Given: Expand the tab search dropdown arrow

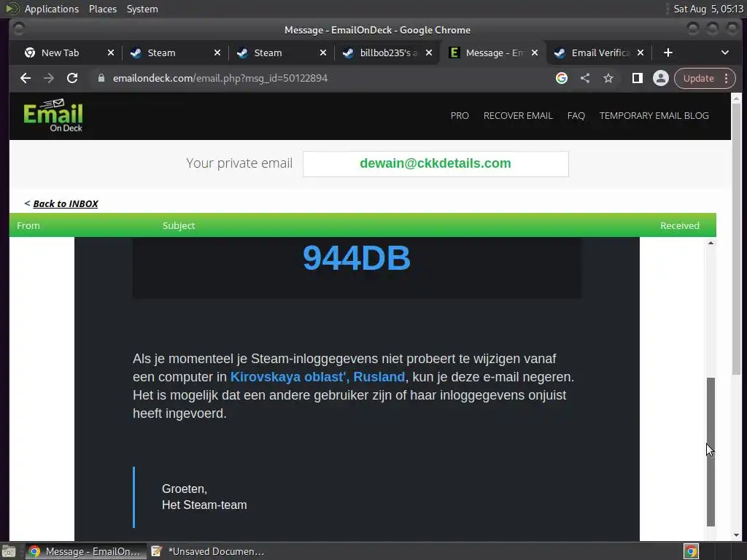Looking at the screenshot, I should [x=725, y=52].
